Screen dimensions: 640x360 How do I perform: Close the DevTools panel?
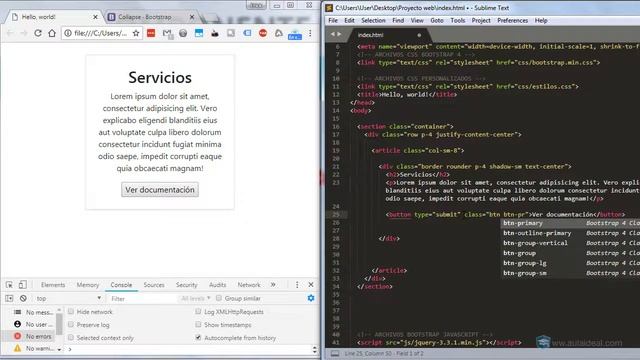[x=311, y=284]
